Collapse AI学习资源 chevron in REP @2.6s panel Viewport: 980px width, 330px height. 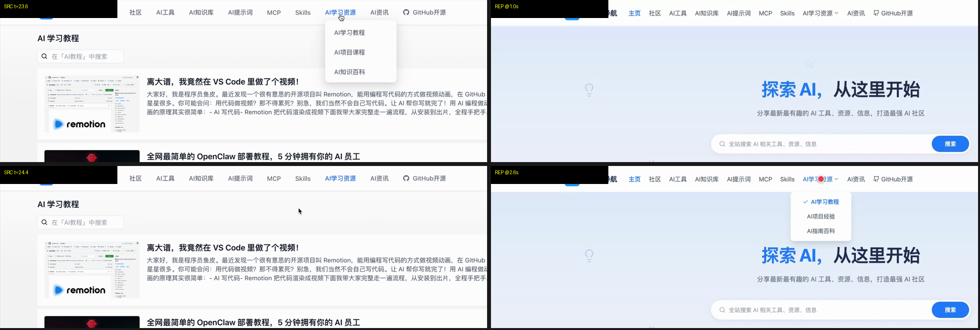(836, 180)
